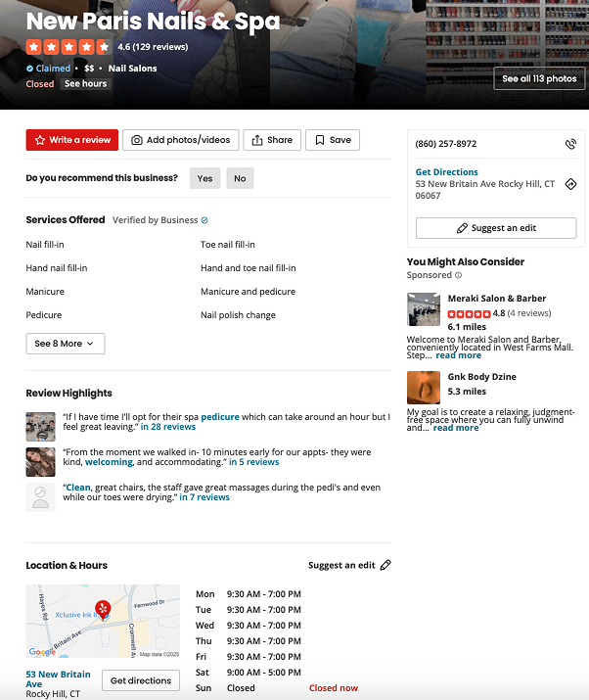The width and height of the screenshot is (589, 700).
Task: Click the 129 reviews count
Action: pyautogui.click(x=160, y=47)
